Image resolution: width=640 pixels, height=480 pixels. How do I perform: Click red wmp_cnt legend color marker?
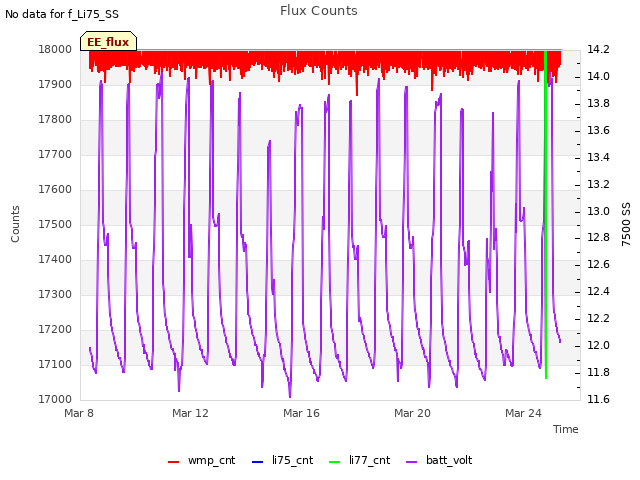pos(173,462)
